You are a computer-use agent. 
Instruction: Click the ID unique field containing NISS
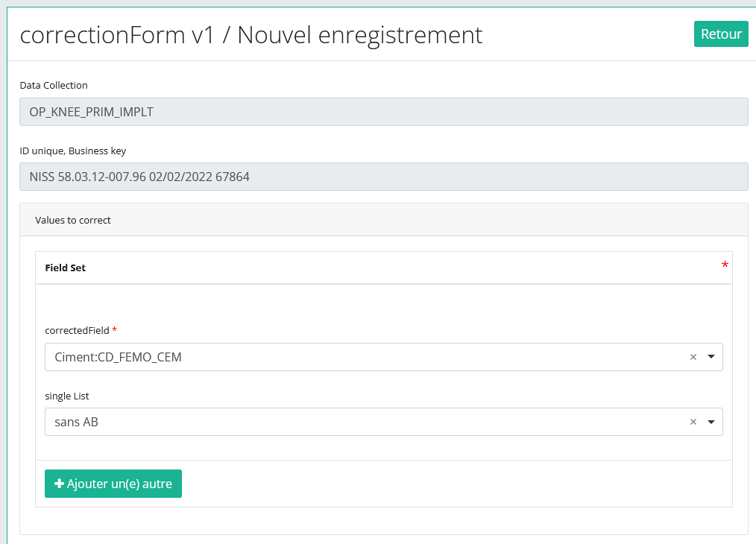click(383, 177)
